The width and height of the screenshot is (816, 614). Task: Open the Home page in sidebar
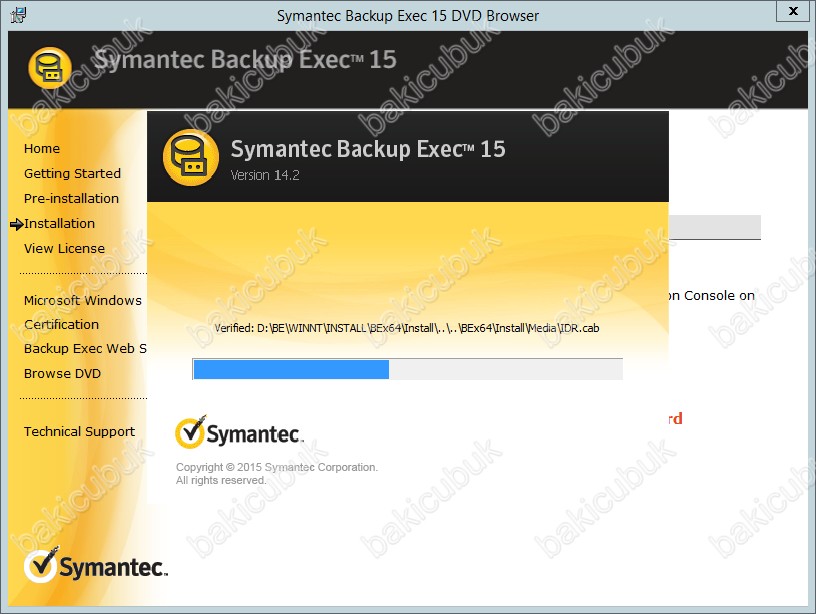pos(42,149)
